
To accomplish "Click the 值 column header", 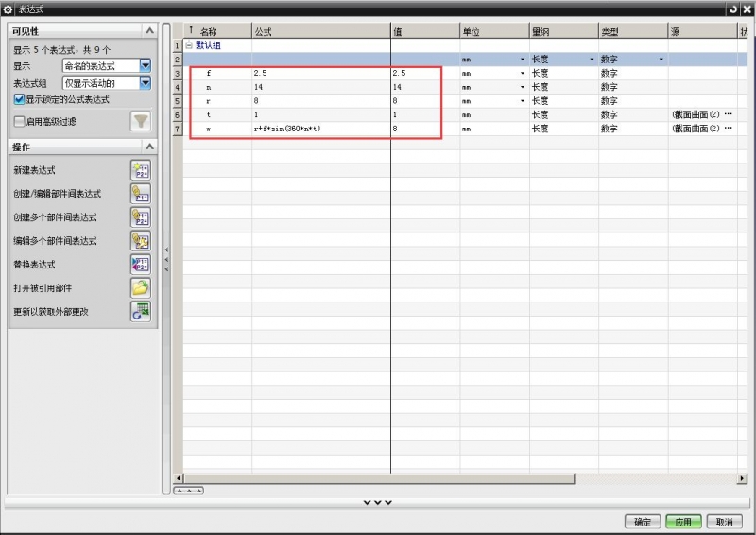I will (x=425, y=32).
